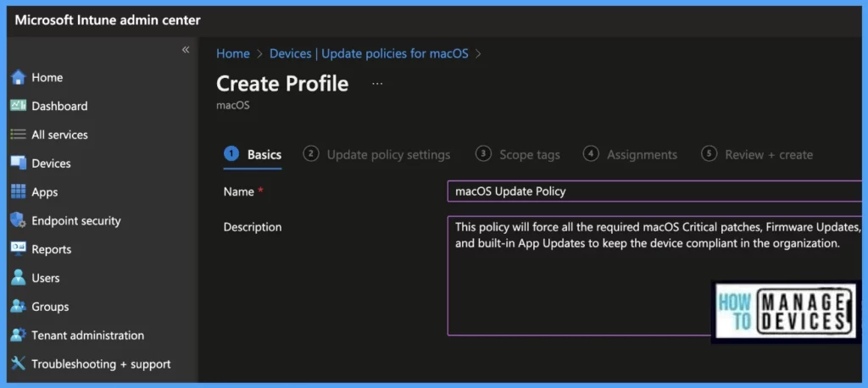Viewport: 868px width, 388px height.
Task: Click the Apps grid icon
Action: tap(19, 192)
